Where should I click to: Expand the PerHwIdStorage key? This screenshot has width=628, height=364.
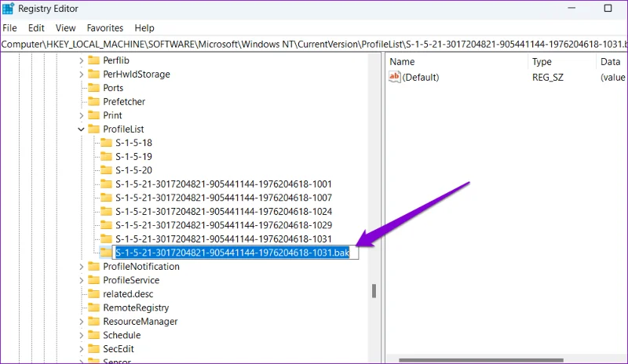click(82, 74)
